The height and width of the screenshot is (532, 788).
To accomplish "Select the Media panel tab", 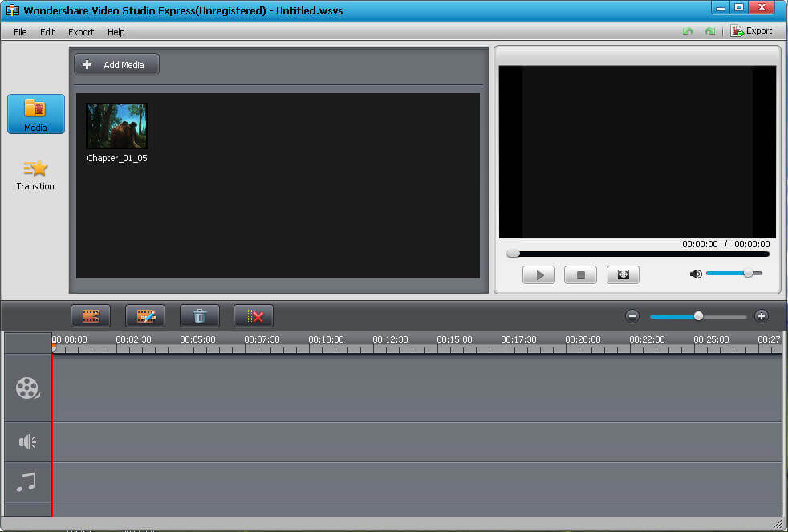I will pos(35,114).
